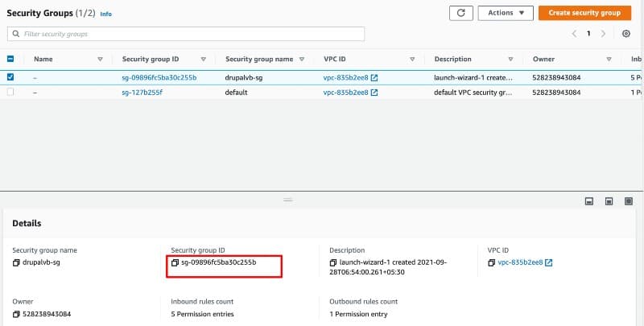This screenshot has height=326, width=644.
Task: Open the Info link beside Security Groups
Action: pyautogui.click(x=106, y=14)
